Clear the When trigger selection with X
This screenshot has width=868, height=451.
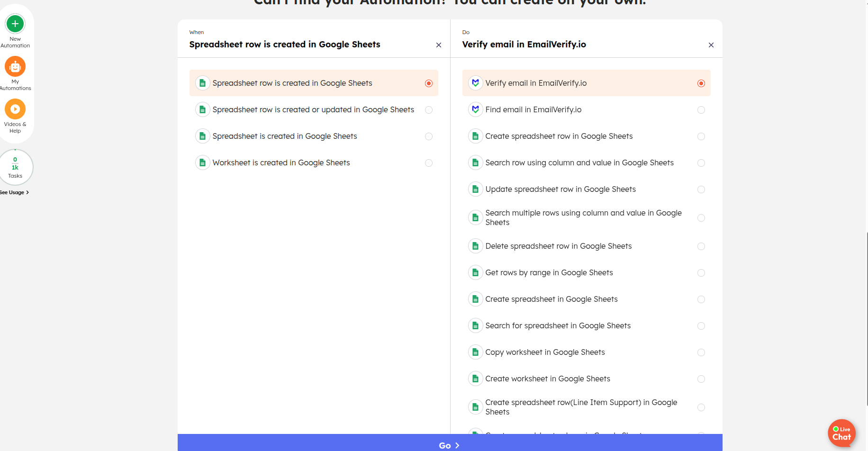439,45
